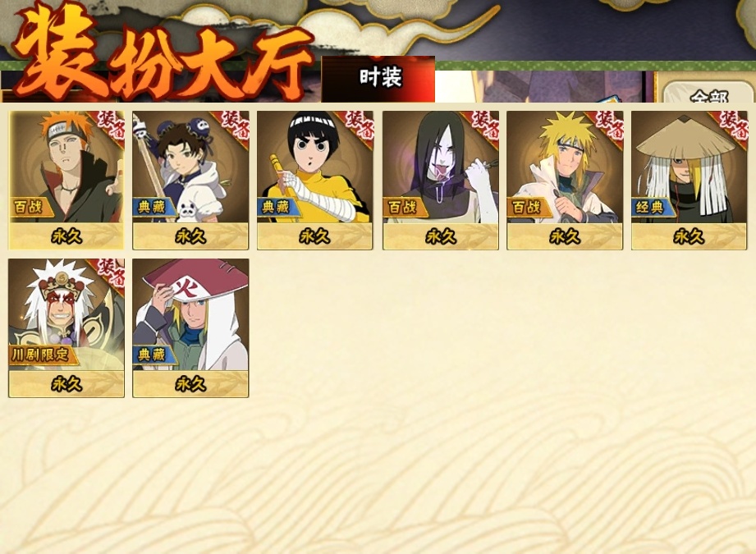Pick the Minato 百战 costume card

click(565, 181)
